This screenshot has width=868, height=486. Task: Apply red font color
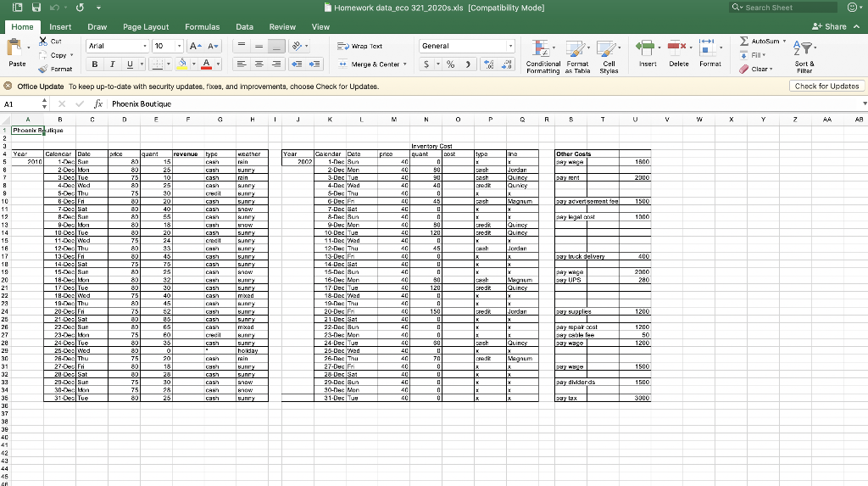[207, 64]
